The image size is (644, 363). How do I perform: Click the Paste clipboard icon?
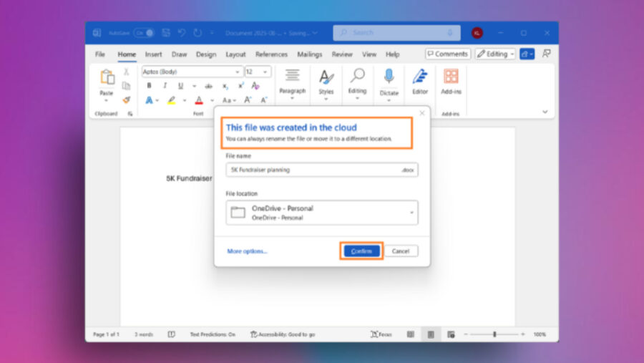coord(107,77)
